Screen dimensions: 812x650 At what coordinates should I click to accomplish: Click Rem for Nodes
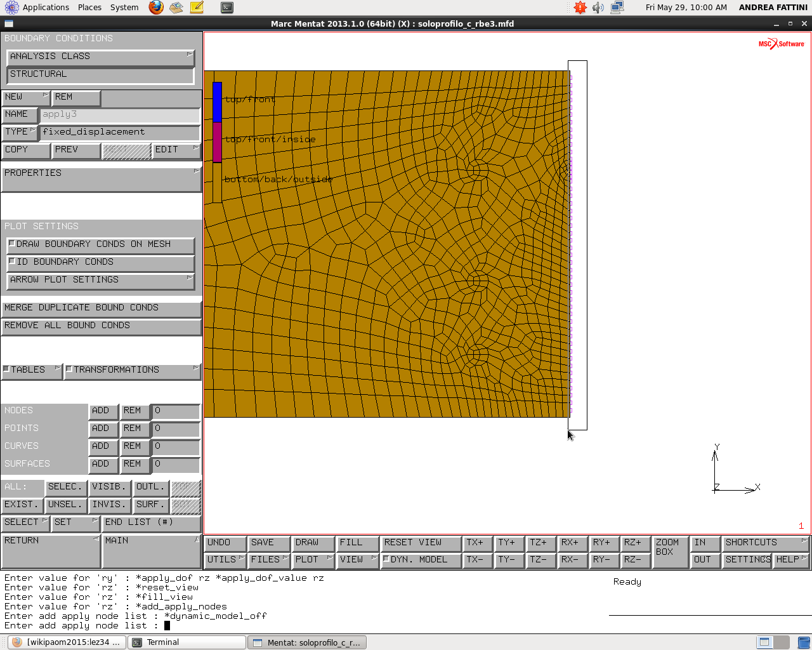[134, 411]
